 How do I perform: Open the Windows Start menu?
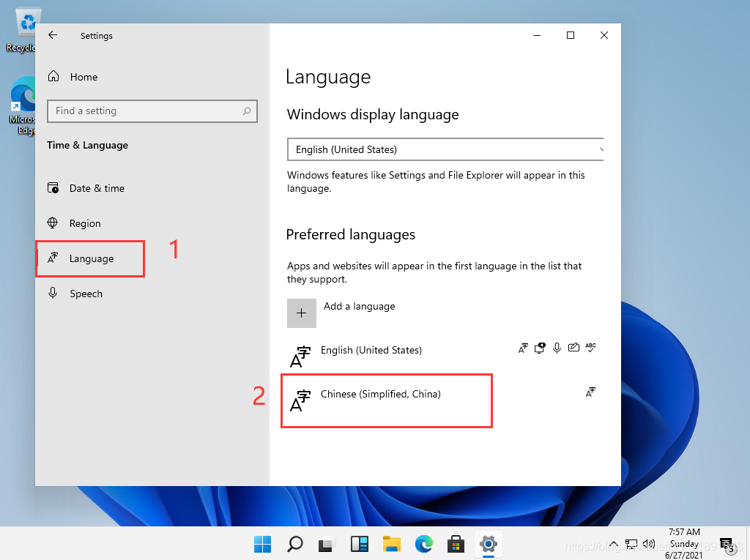(x=263, y=544)
